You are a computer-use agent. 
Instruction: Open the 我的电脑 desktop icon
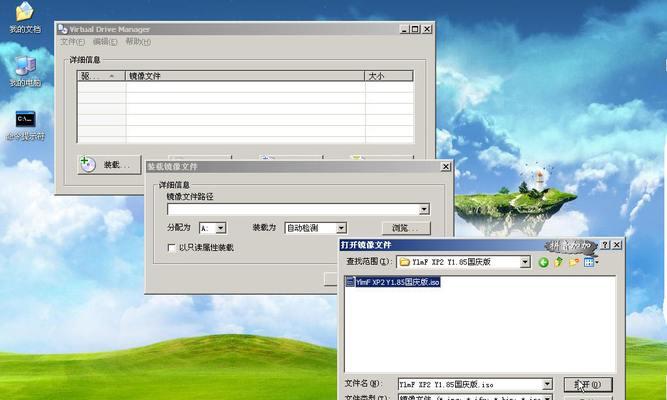[x=25, y=71]
